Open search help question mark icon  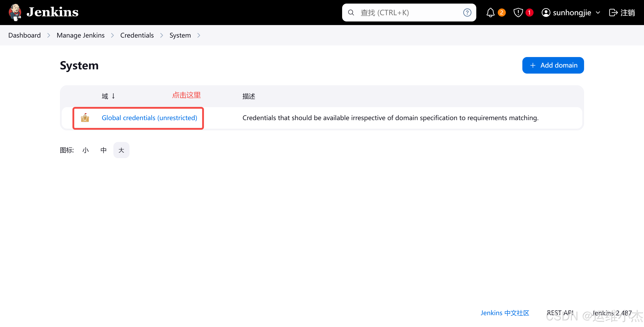point(467,13)
